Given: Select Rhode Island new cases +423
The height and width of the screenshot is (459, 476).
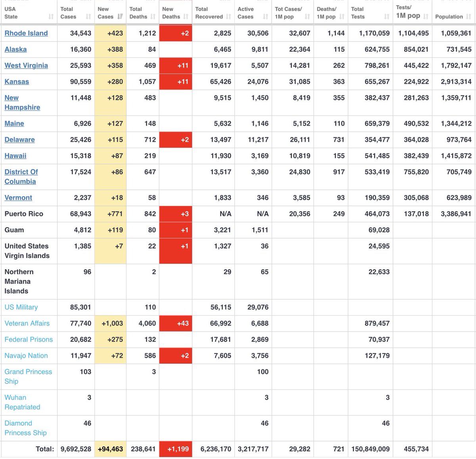Looking at the screenshot, I should pyautogui.click(x=115, y=33).
